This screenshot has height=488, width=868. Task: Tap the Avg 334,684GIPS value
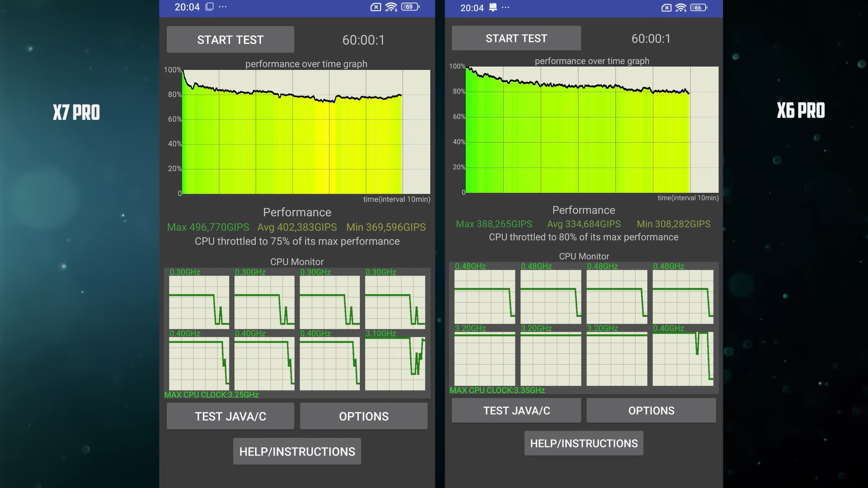coord(584,224)
